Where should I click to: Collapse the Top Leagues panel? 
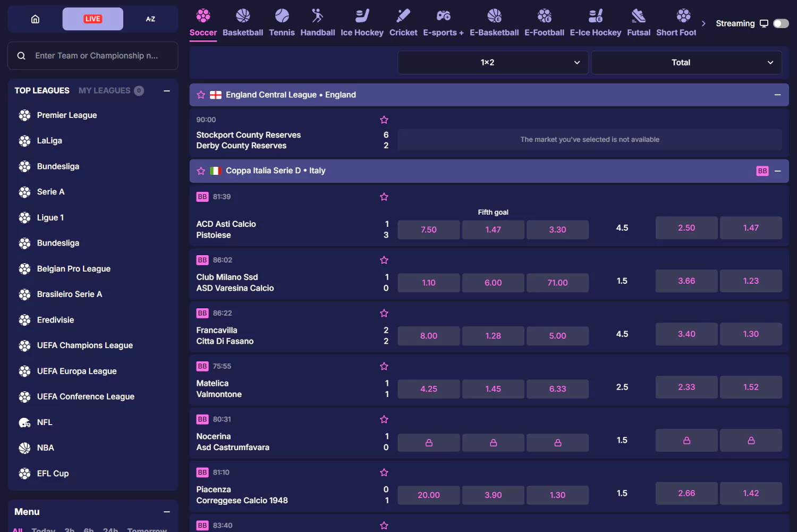167,91
